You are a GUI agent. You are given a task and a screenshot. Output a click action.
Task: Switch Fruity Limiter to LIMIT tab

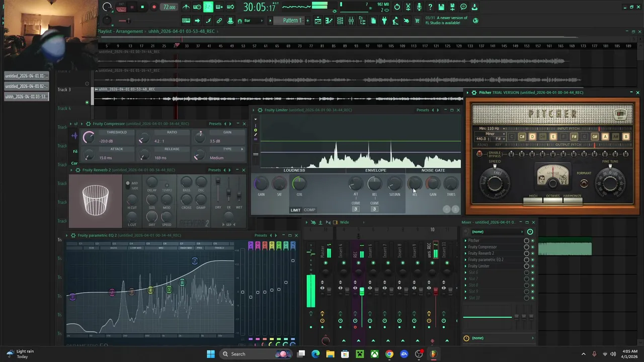click(x=295, y=210)
